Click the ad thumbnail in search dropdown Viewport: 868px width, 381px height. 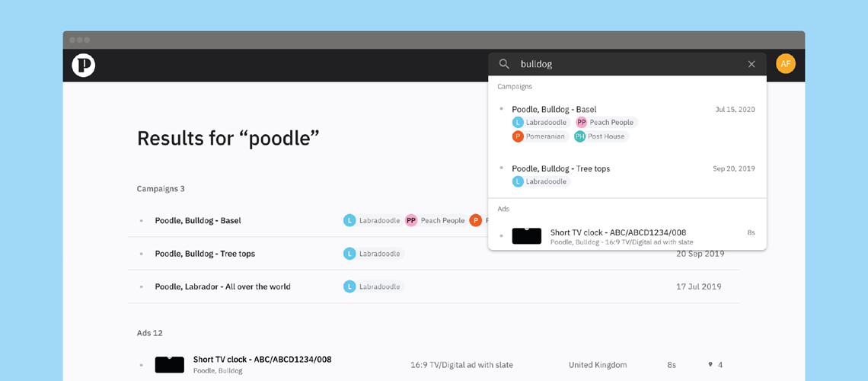[526, 236]
